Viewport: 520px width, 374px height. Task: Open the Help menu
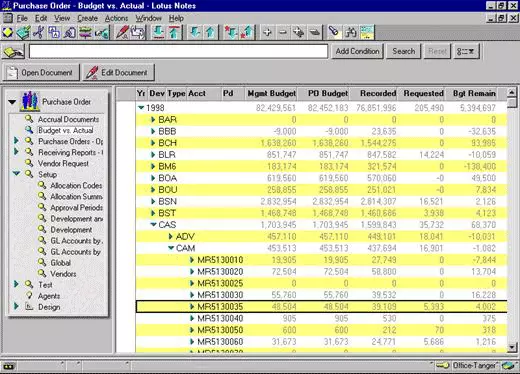176,18
